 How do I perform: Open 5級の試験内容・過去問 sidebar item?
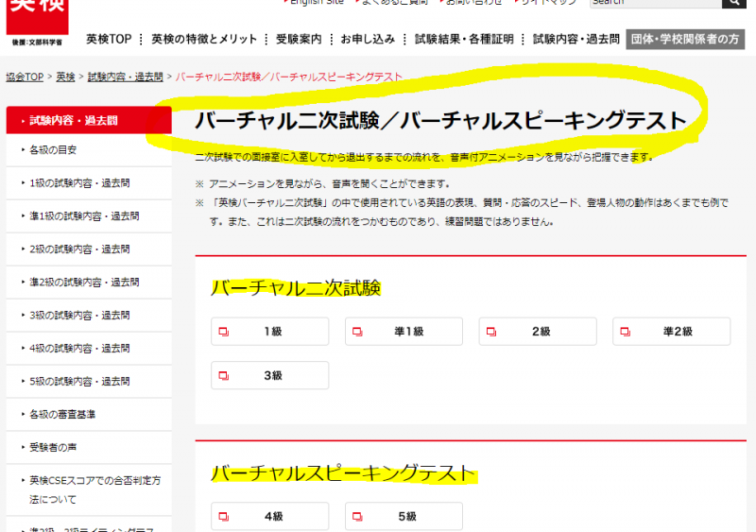[x=89, y=382]
